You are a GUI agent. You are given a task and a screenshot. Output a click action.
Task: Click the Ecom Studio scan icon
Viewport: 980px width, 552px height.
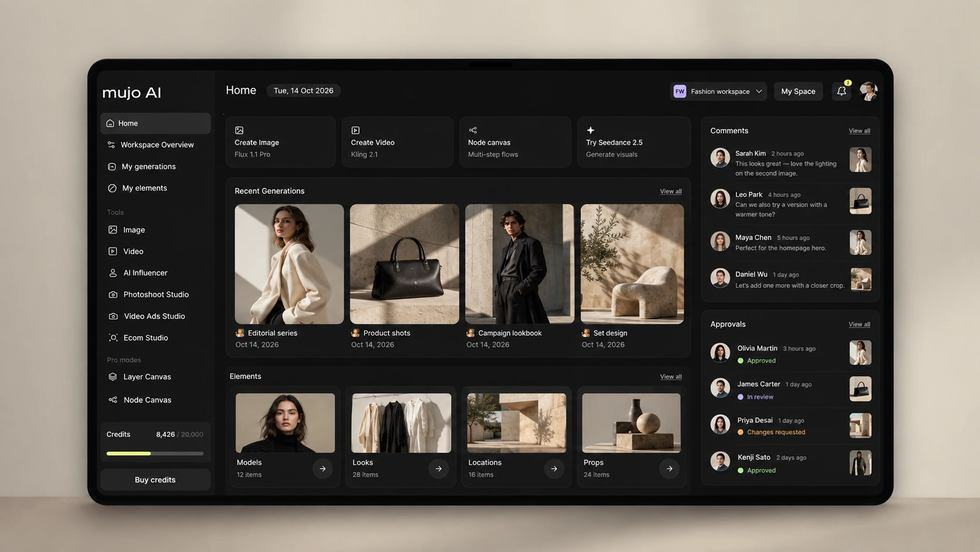click(x=113, y=338)
